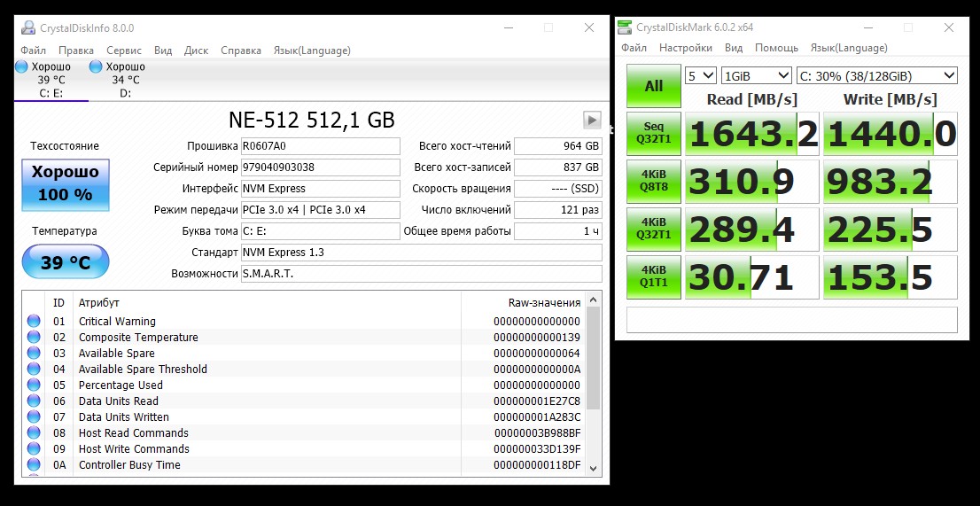Click the ID column header
This screenshot has width=980, height=506.
tap(58, 303)
